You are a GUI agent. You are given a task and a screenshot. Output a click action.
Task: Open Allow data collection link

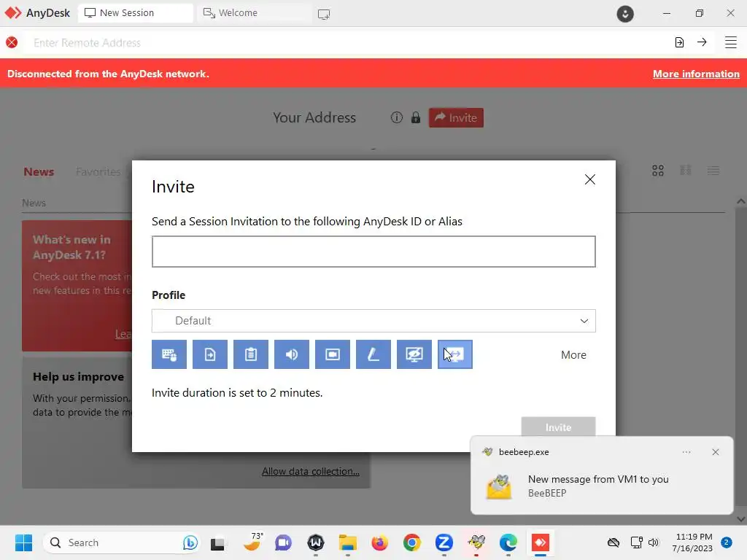tap(311, 471)
